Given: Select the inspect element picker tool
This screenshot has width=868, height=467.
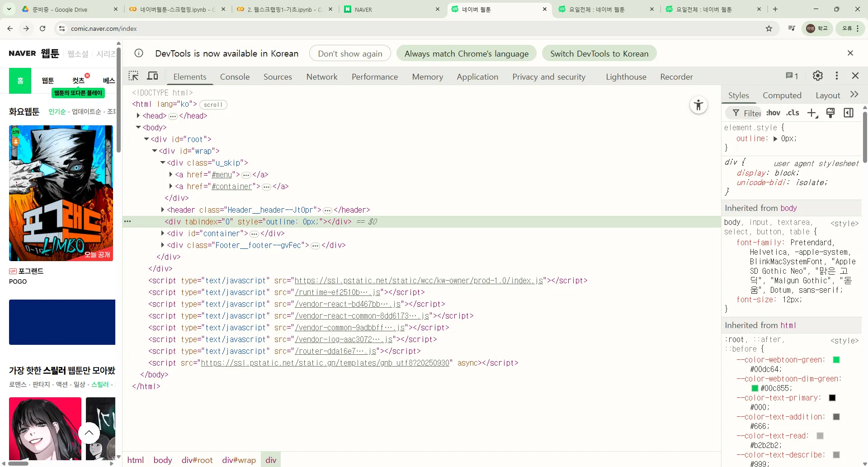Looking at the screenshot, I should pos(133,76).
